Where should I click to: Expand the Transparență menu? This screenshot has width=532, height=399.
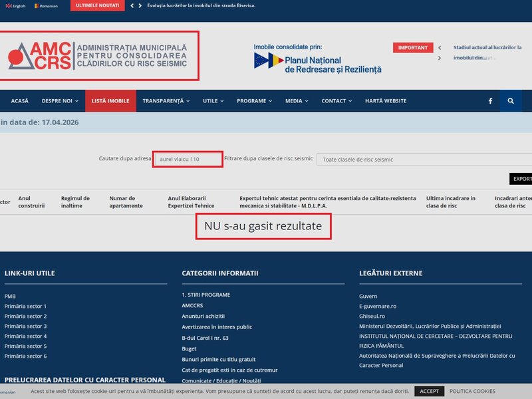166,101
